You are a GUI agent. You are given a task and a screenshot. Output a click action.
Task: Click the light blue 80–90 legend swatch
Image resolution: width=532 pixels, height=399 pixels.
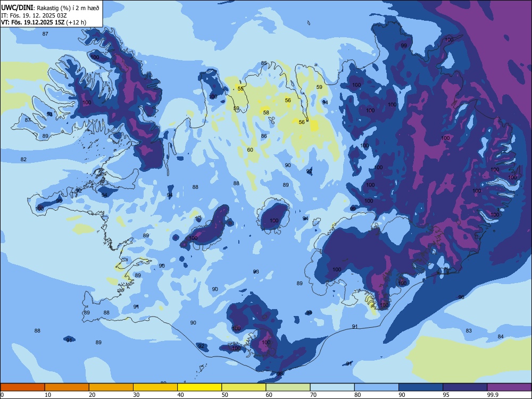coord(377,387)
